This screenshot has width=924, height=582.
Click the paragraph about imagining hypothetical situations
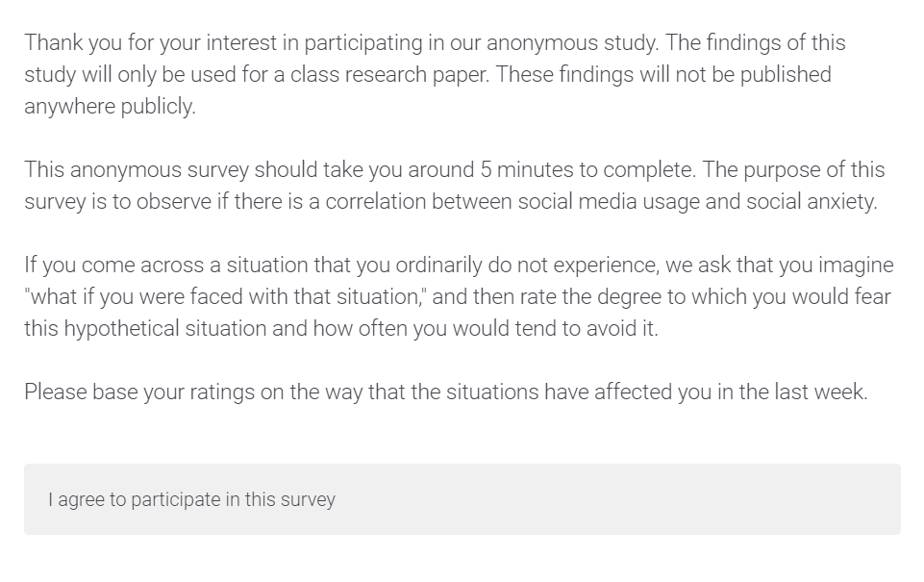pyautogui.click(x=459, y=296)
